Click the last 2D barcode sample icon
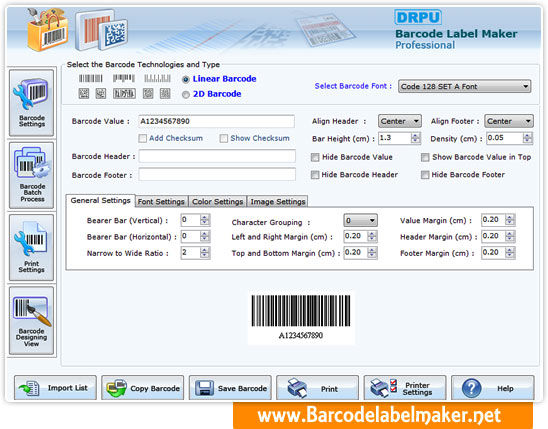This screenshot has width=548, height=429. click(165, 93)
